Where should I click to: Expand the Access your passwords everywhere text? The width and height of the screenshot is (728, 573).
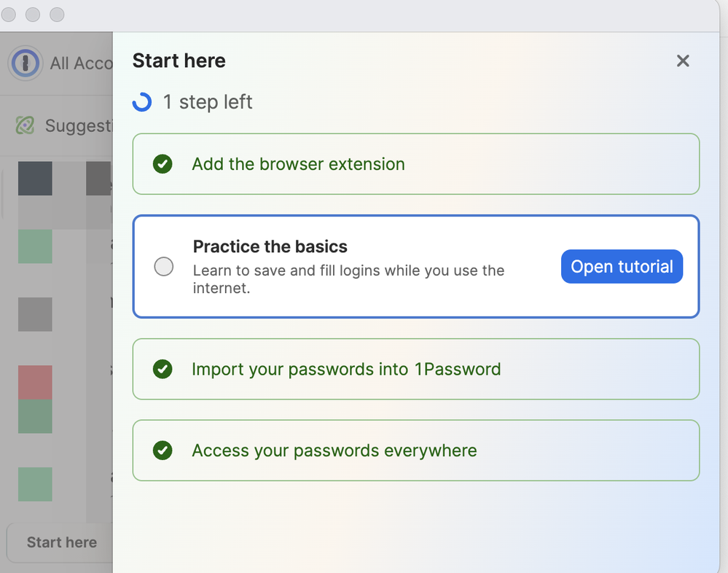tap(334, 451)
